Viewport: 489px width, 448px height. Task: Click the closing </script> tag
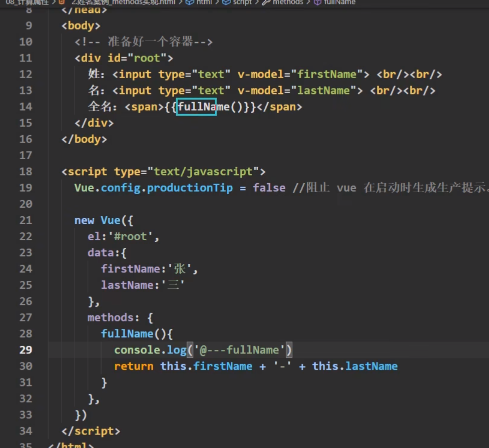coord(91,431)
